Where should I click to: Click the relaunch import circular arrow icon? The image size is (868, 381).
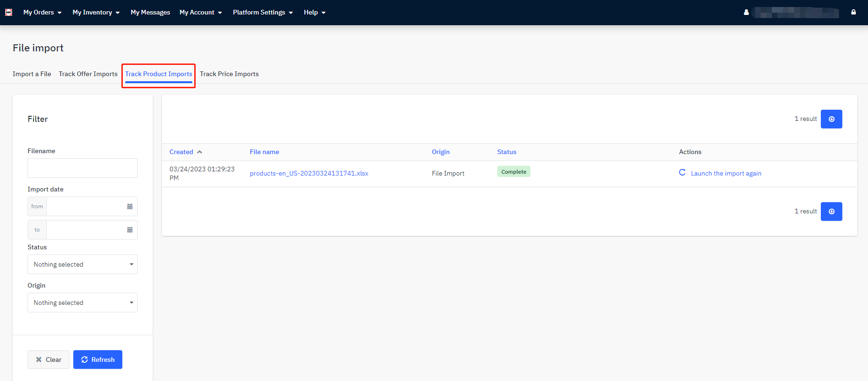682,173
